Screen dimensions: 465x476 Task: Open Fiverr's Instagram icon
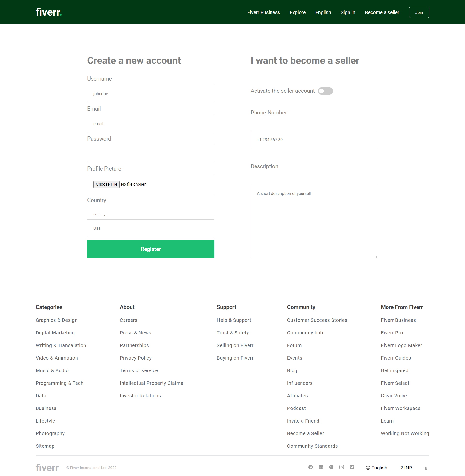tap(341, 467)
